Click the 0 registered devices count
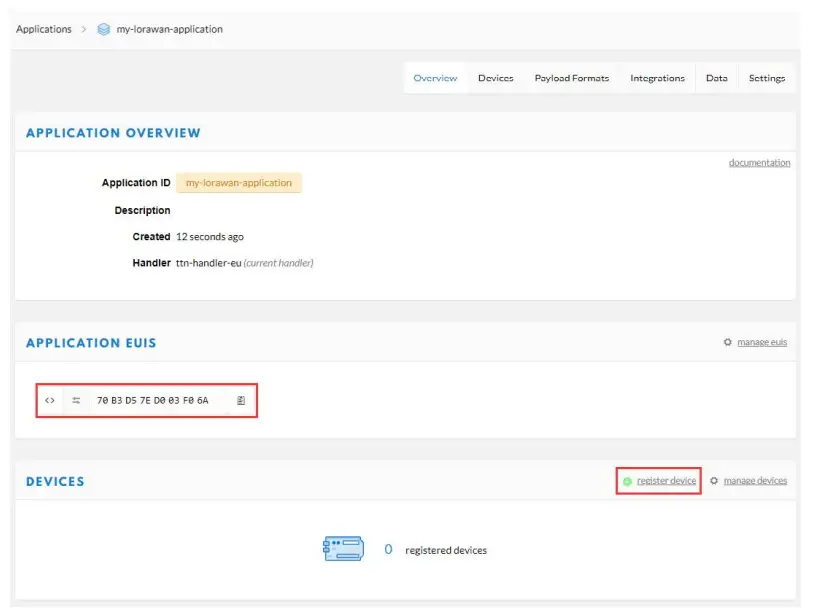 (388, 549)
